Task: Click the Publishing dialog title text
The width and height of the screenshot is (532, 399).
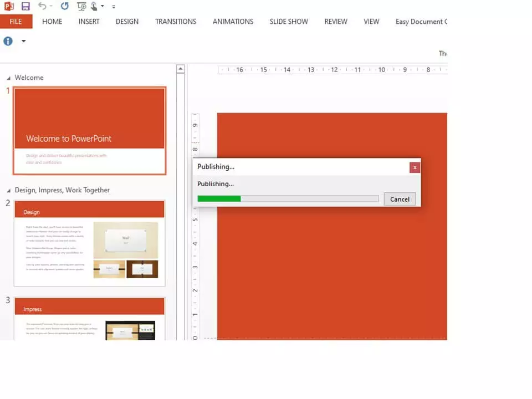Action: pyautogui.click(x=216, y=167)
